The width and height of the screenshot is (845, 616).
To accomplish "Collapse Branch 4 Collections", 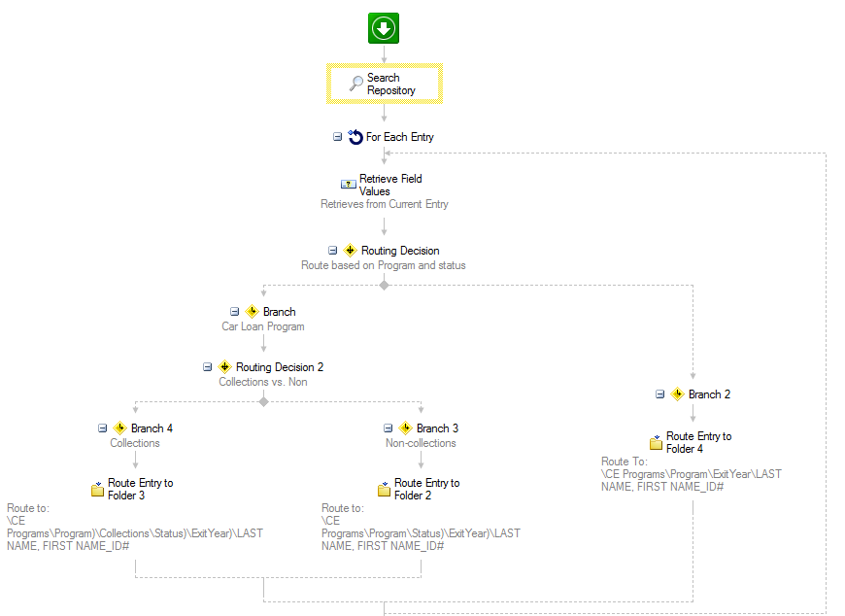I will click(x=102, y=428).
